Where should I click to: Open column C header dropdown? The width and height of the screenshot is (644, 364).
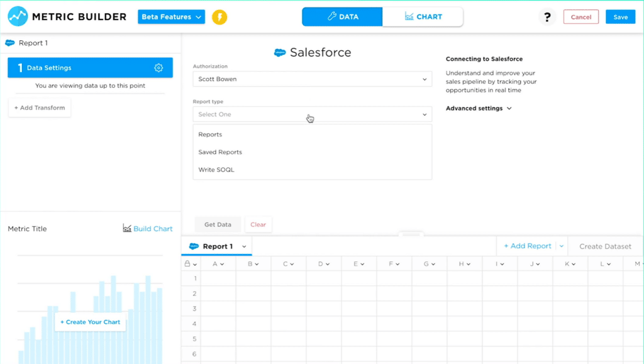pyautogui.click(x=292, y=264)
